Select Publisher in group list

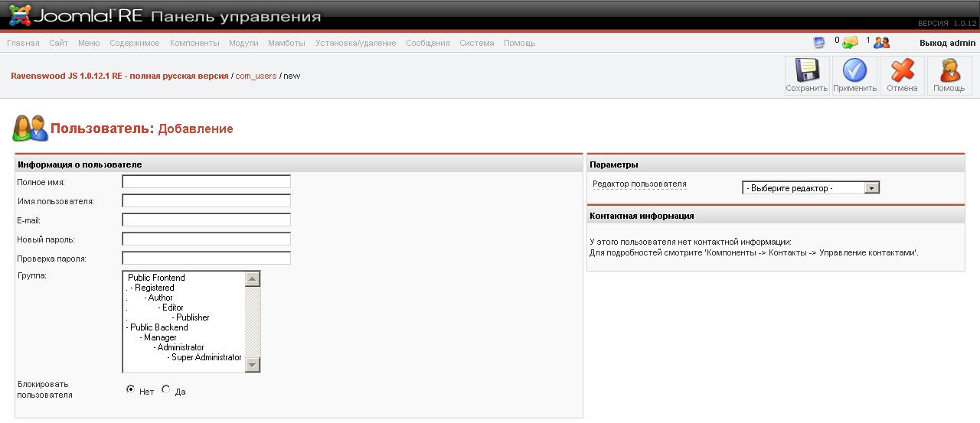[184, 317]
